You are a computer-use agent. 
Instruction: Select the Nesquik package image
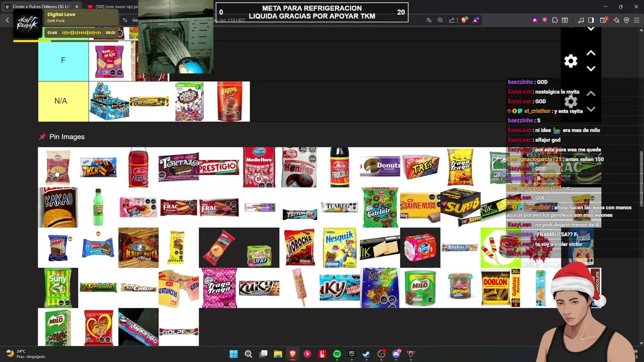click(x=340, y=247)
